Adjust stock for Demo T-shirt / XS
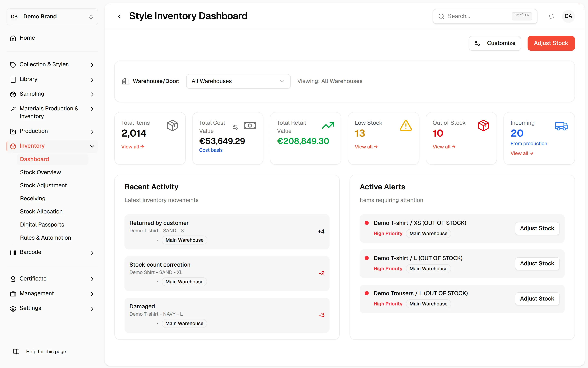Screen dimensions: 588x368 click(x=537, y=228)
